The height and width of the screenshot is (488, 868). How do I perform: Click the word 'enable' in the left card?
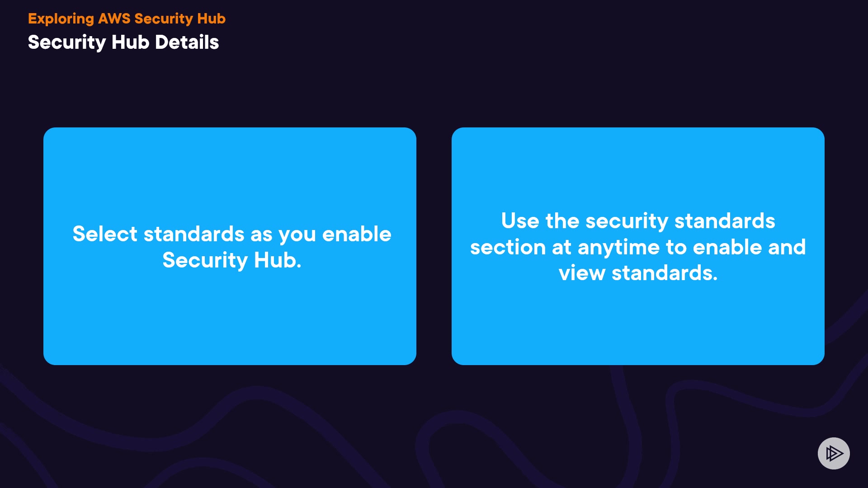click(x=356, y=234)
